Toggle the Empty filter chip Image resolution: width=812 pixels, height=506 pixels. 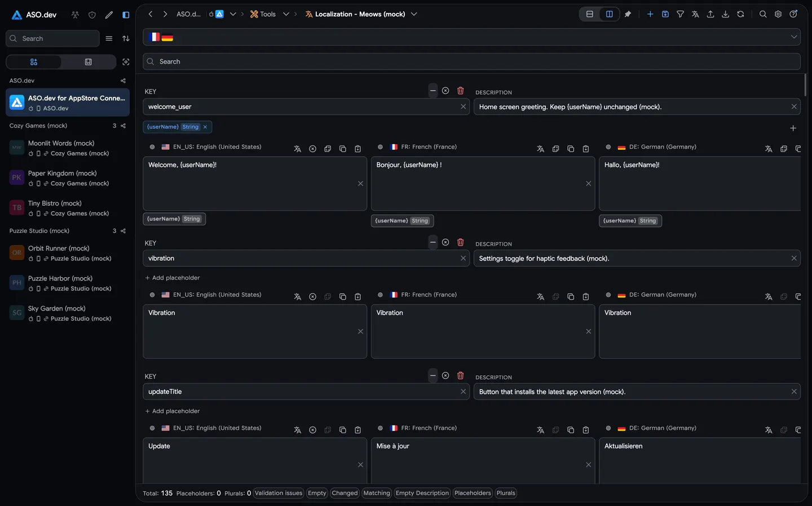pos(317,493)
